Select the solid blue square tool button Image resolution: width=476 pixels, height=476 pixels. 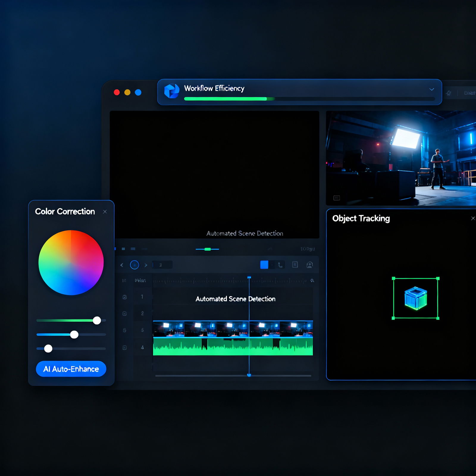(x=264, y=265)
